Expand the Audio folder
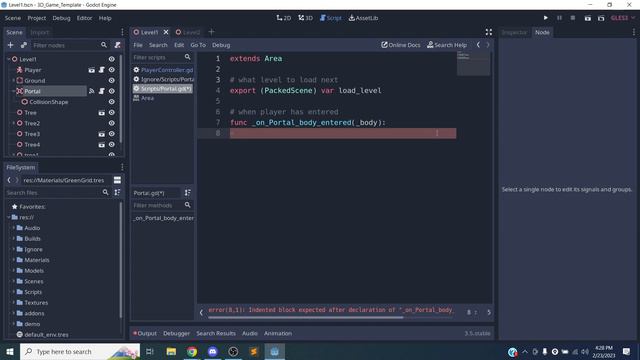Image resolution: width=640 pixels, height=360 pixels. tap(13, 228)
